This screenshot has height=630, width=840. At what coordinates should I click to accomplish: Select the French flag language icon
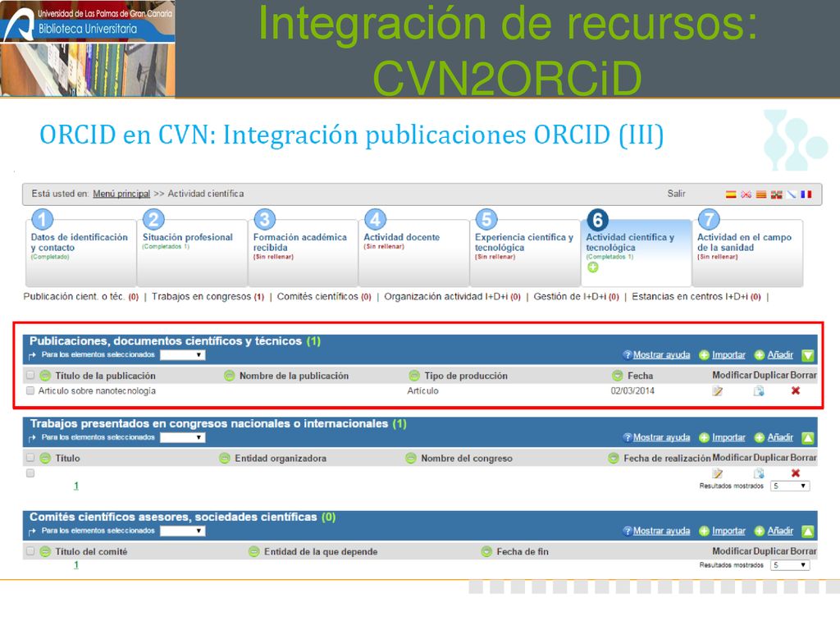pyautogui.click(x=806, y=194)
